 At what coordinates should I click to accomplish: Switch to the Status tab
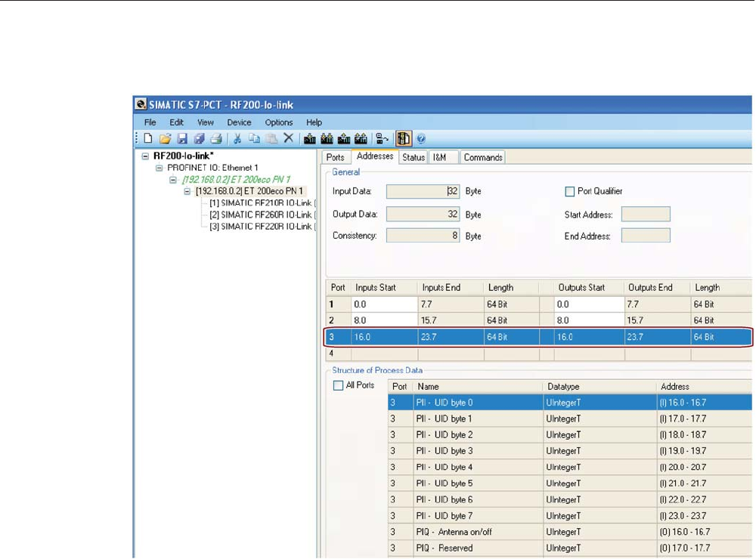click(x=414, y=157)
